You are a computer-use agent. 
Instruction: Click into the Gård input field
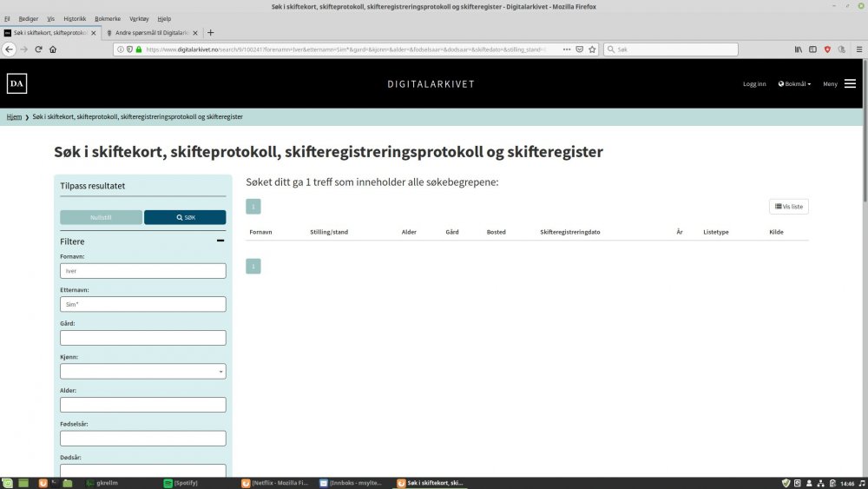[x=143, y=338]
